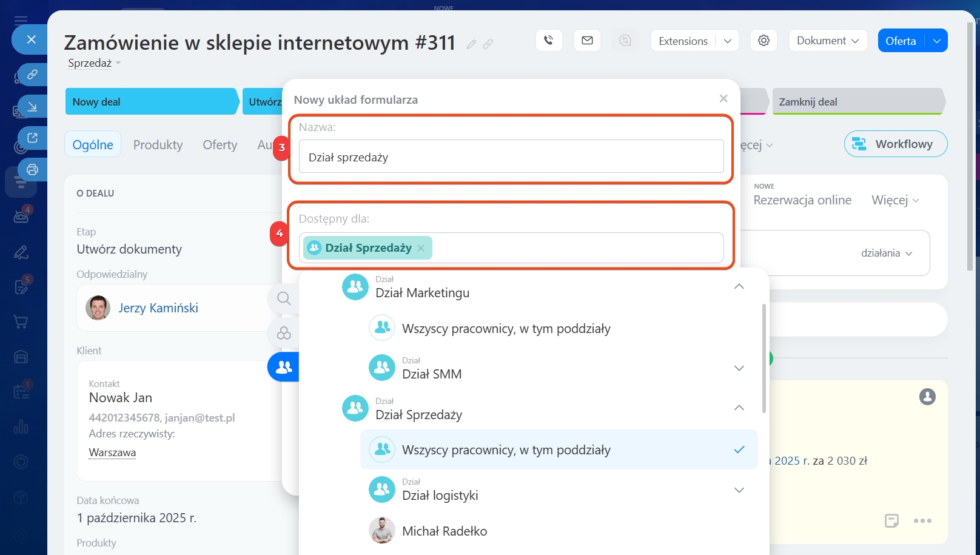980x555 pixels.
Task: Open the Oferty tab
Action: [x=220, y=145]
